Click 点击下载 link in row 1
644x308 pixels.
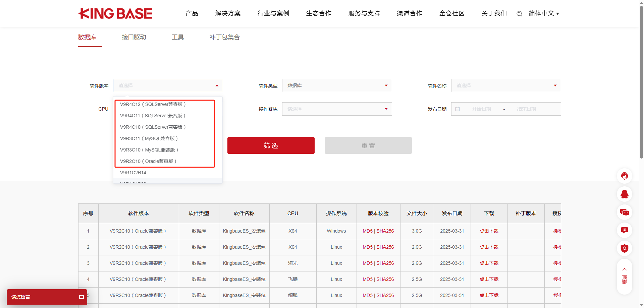489,231
